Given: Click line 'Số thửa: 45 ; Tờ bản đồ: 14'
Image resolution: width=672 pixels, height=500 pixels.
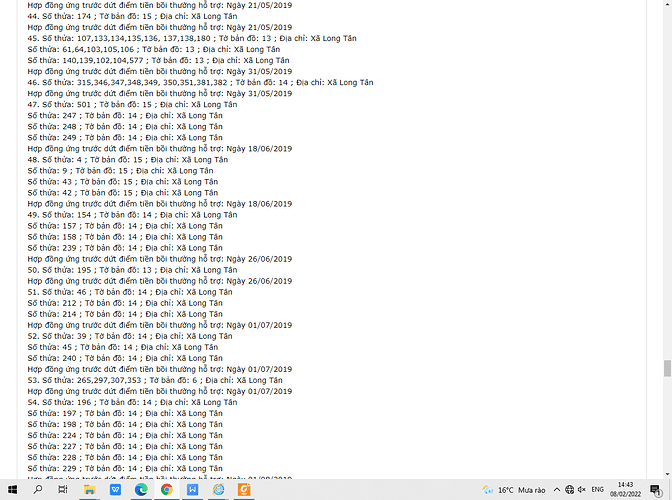Looking at the screenshot, I should pos(123,347).
